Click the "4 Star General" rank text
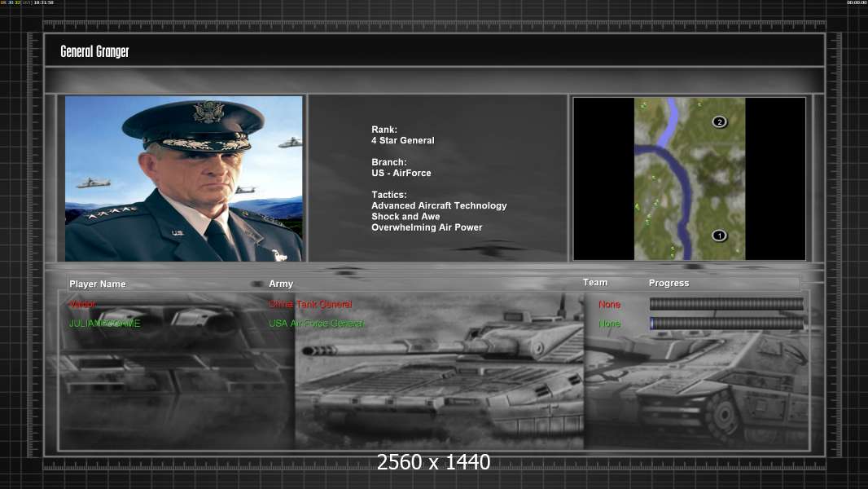 (x=403, y=141)
